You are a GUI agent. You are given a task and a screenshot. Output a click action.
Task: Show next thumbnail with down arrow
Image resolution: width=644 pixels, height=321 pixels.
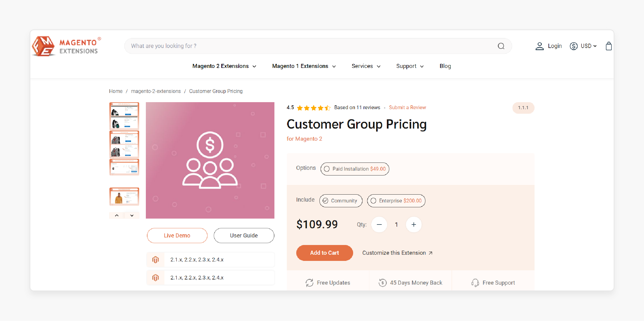(132, 215)
